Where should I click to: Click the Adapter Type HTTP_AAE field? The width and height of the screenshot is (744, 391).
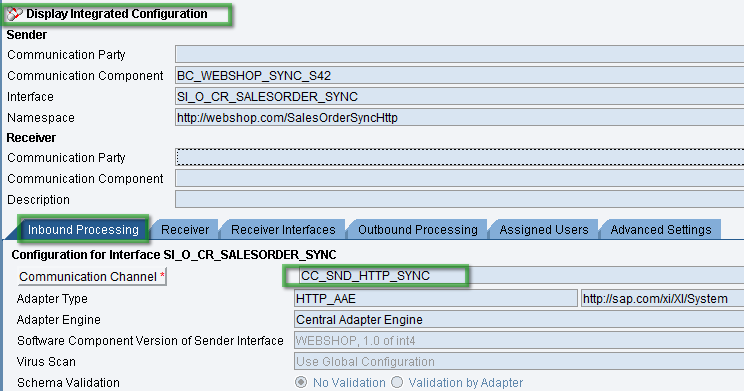[436, 298]
